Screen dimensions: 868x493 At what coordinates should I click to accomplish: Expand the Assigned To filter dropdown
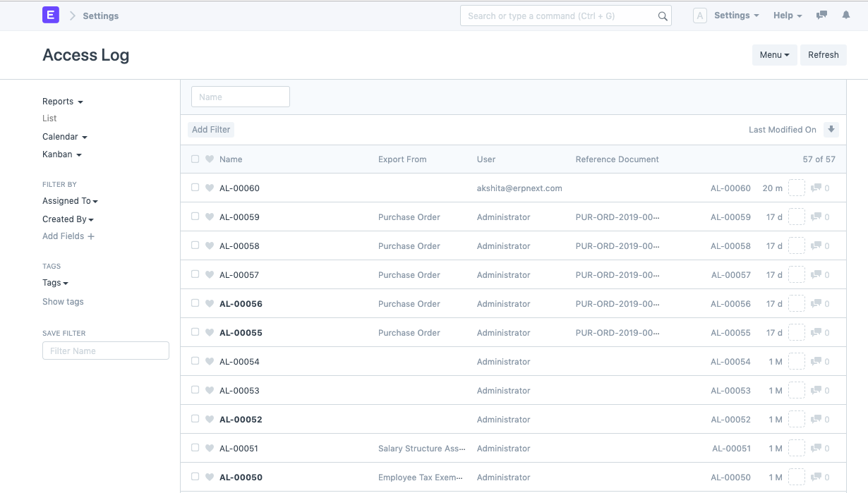70,200
